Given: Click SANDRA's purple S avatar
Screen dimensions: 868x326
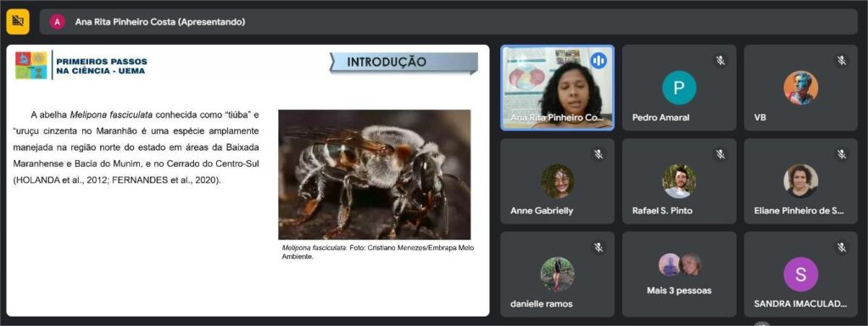Looking at the screenshot, I should pyautogui.click(x=800, y=274).
